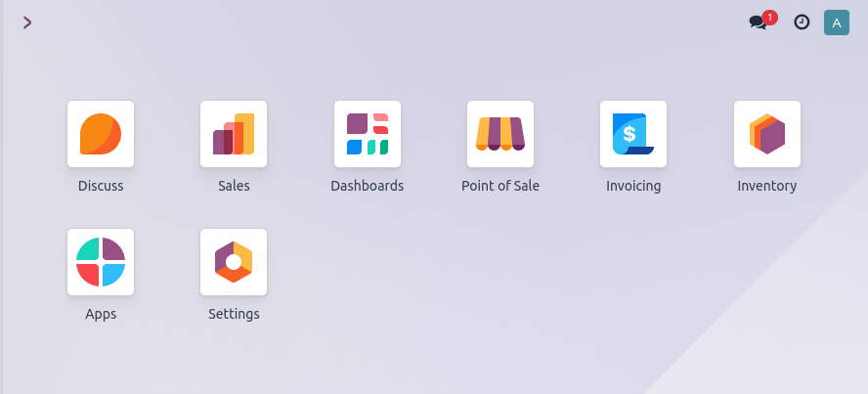Open the Inventory app icon
This screenshot has height=394, width=868.
point(767,134)
